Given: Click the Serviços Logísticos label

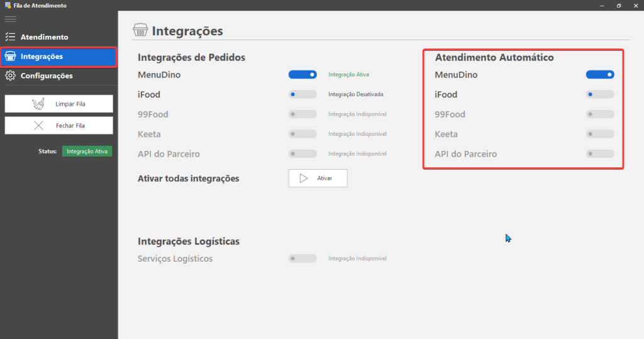Looking at the screenshot, I should tap(175, 258).
